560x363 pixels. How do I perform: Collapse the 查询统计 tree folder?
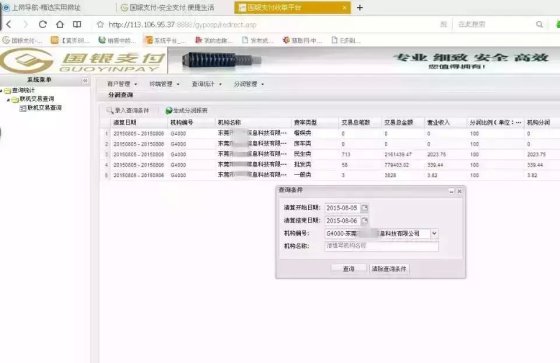click(x=1, y=90)
